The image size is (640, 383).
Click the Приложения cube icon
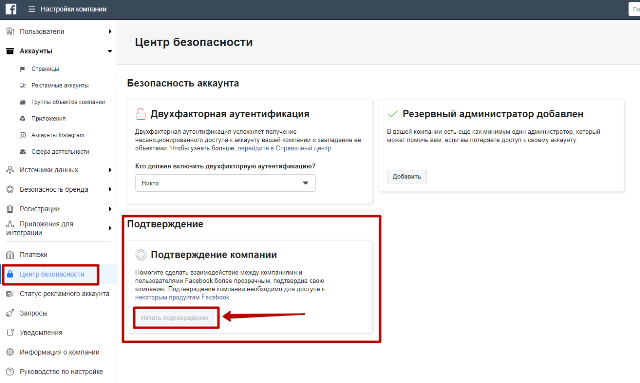coord(22,118)
